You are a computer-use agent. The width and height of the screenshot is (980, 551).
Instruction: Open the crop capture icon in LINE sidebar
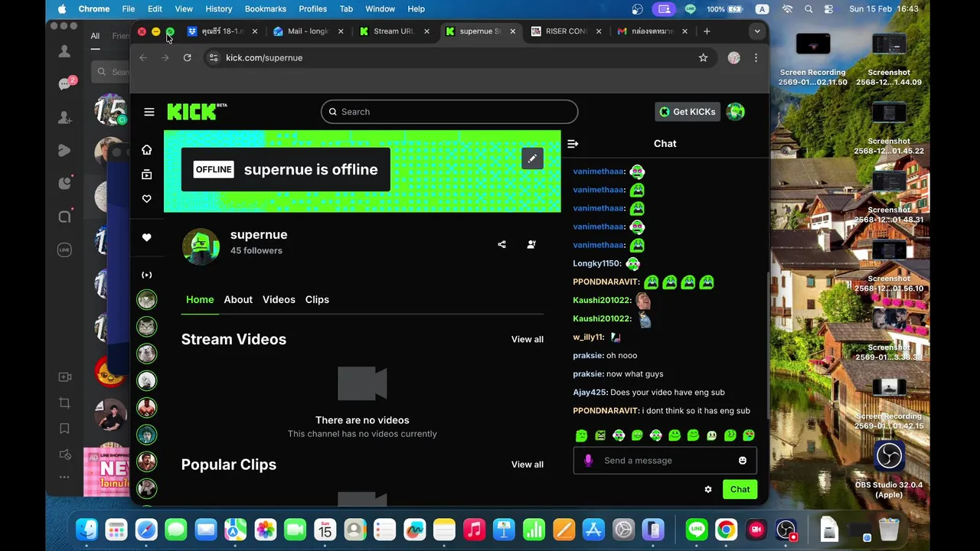(x=65, y=403)
